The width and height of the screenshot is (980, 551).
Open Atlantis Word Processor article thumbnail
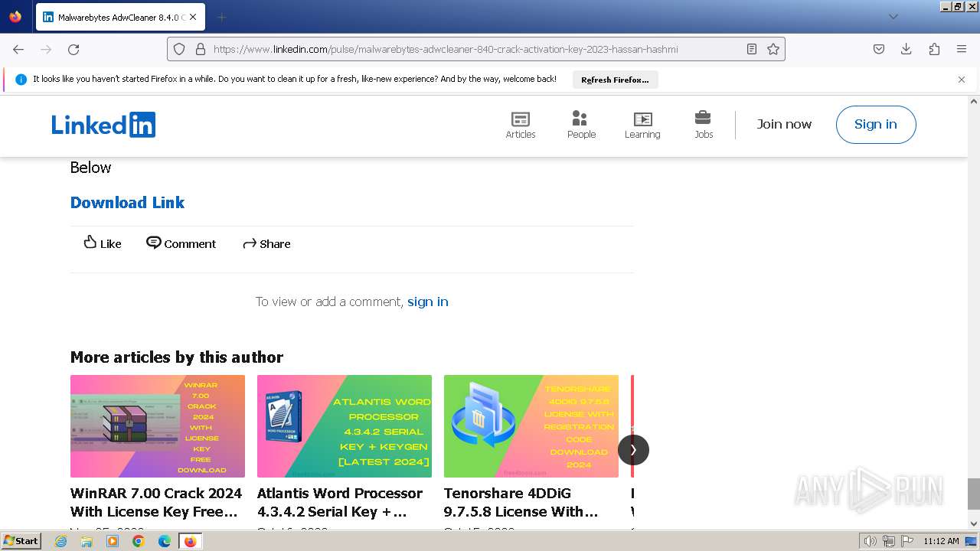(345, 426)
